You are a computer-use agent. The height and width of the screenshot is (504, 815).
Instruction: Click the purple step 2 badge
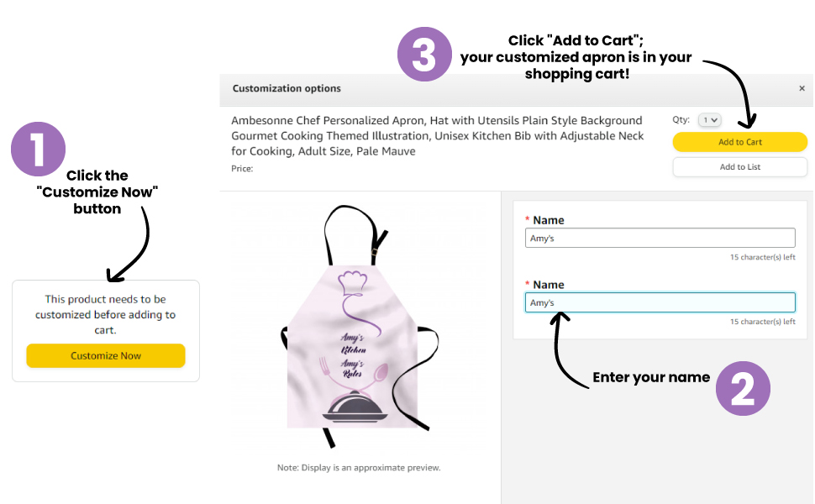pos(743,388)
